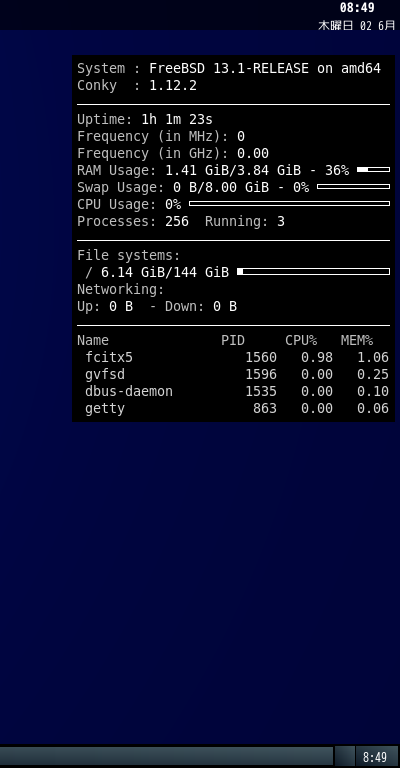Click MEM value 0.06 for getty
This screenshot has height=768, width=400.
[373, 408]
